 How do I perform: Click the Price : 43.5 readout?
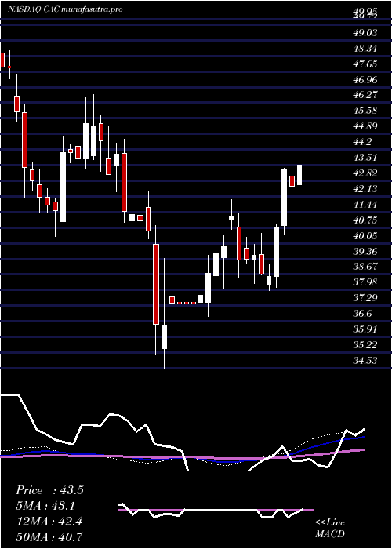point(49,490)
